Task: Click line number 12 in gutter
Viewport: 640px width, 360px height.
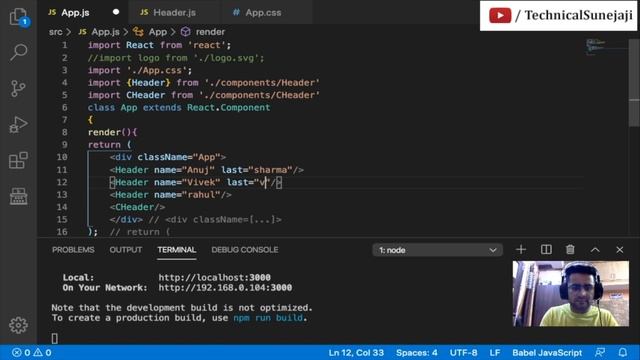Action: pyautogui.click(x=62, y=182)
